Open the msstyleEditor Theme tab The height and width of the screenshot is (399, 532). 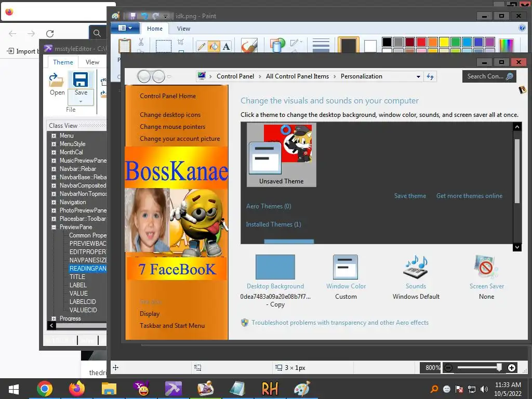pyautogui.click(x=63, y=62)
